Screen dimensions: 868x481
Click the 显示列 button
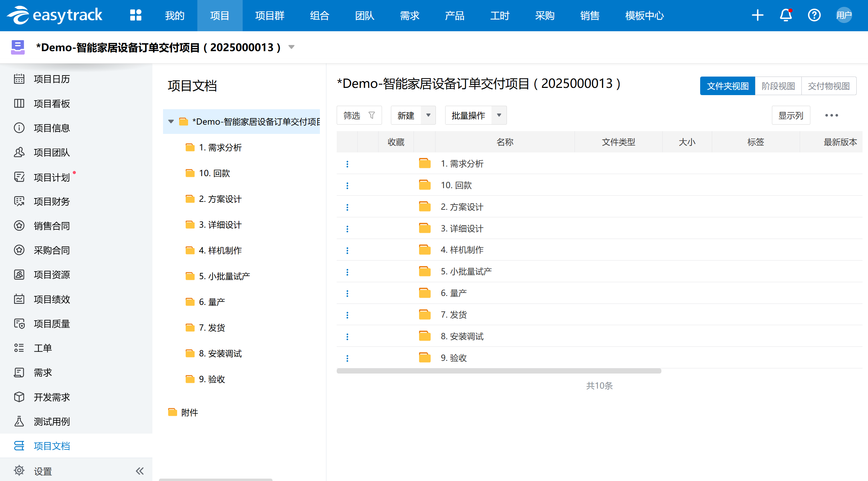[790, 115]
